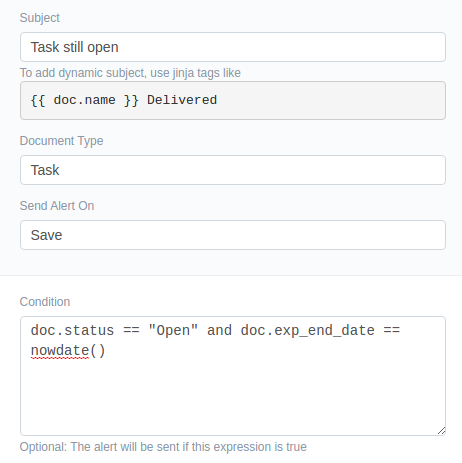462x463 pixels.
Task: Select the 'Save' value in Send Alert On
Action: pos(46,235)
